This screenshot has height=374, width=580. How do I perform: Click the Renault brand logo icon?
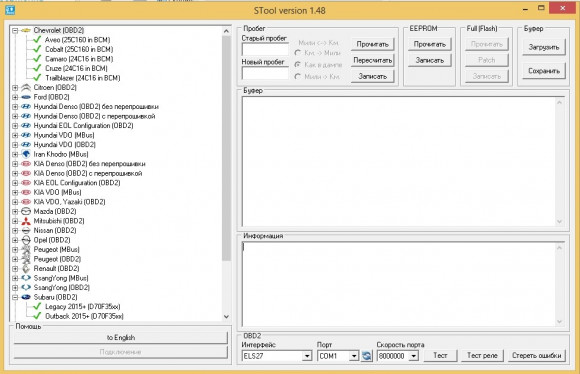(x=26, y=269)
